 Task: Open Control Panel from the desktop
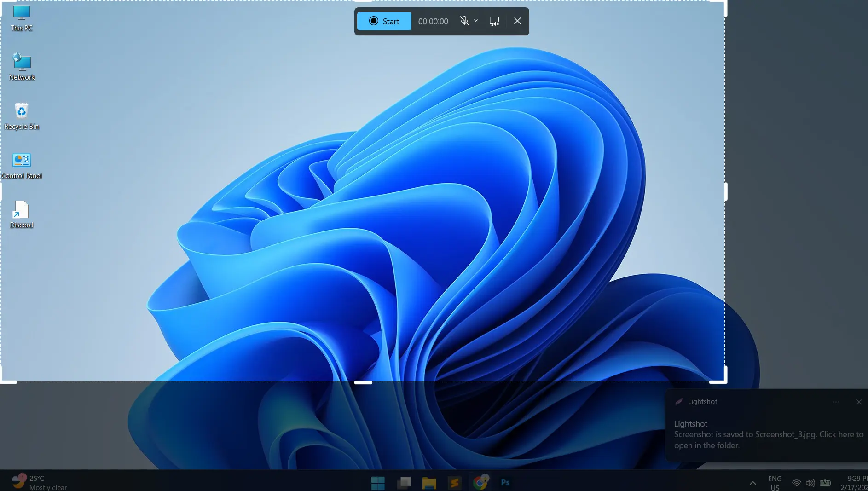point(21,162)
